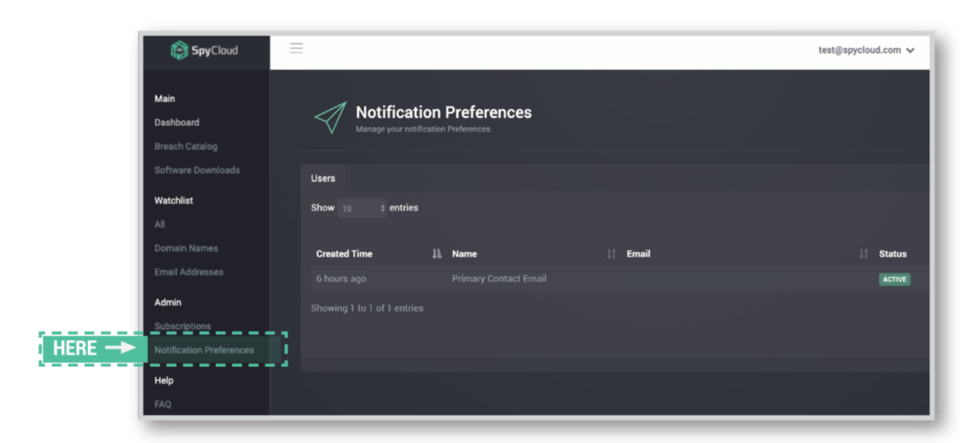Sort by Name column arrows

(x=611, y=254)
